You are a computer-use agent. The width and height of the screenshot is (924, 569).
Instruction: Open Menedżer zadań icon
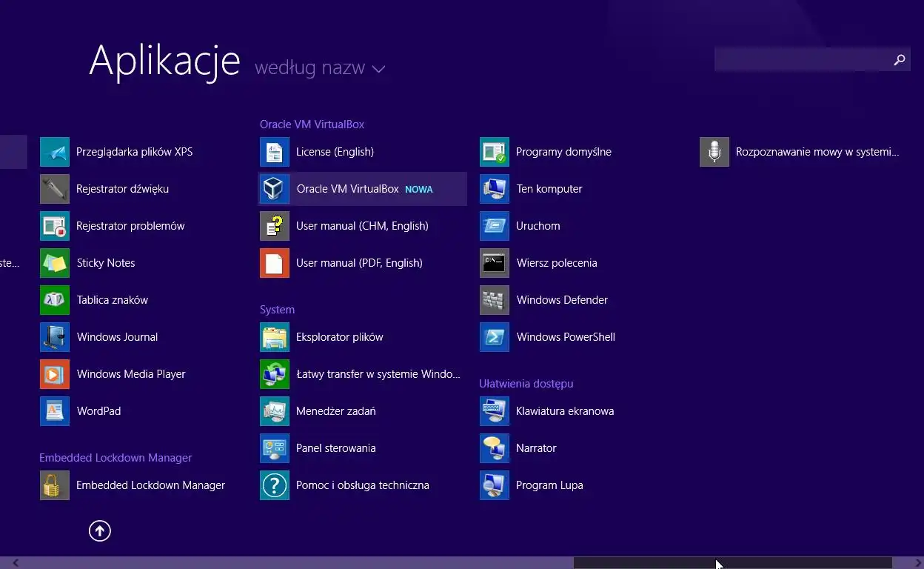(x=275, y=411)
